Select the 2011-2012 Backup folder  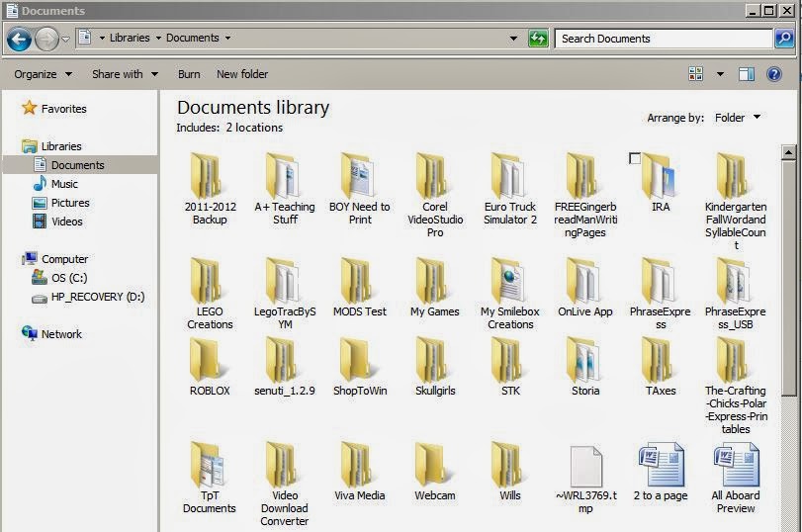tap(210, 189)
